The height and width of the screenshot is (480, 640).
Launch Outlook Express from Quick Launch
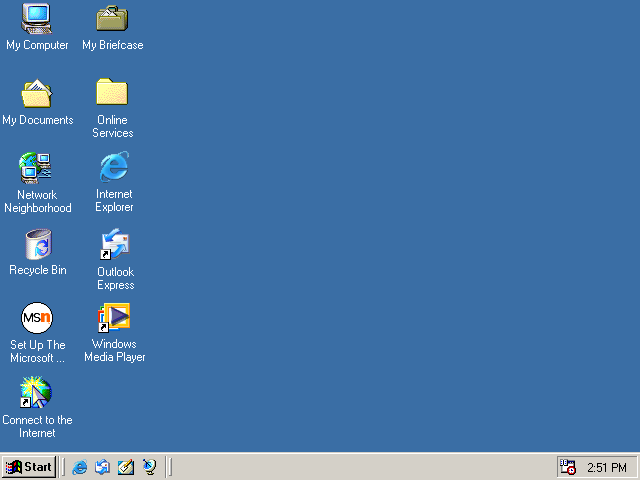pos(102,467)
